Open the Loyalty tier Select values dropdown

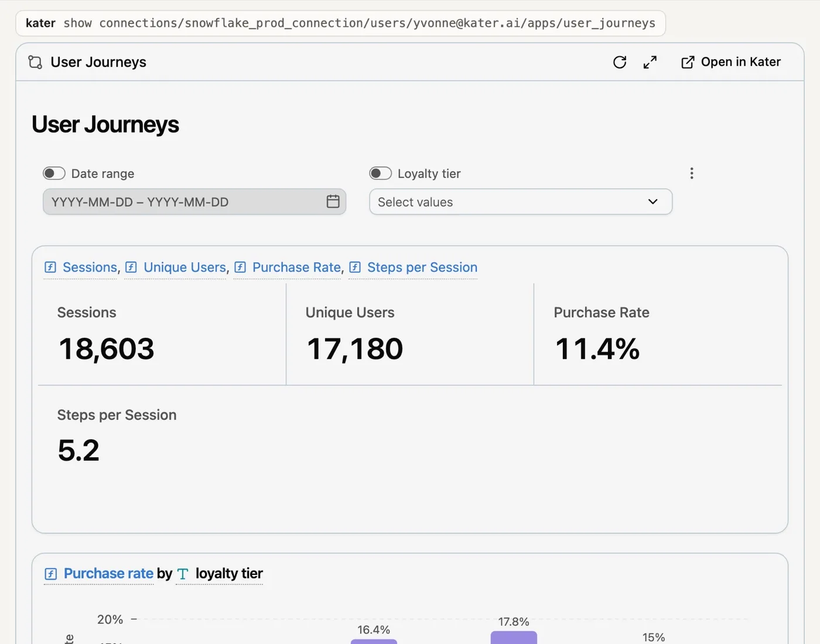[x=521, y=201]
